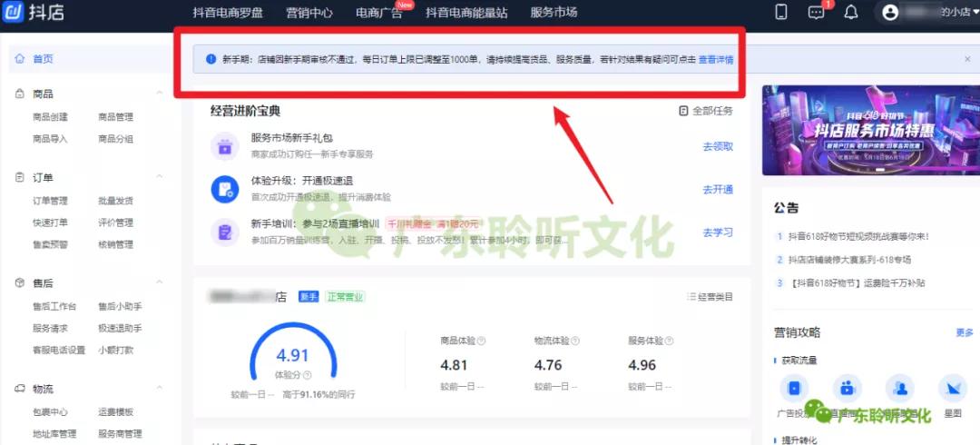The height and width of the screenshot is (445, 980).
Task: Click the info icon in 新手期 notice
Action: point(211,59)
